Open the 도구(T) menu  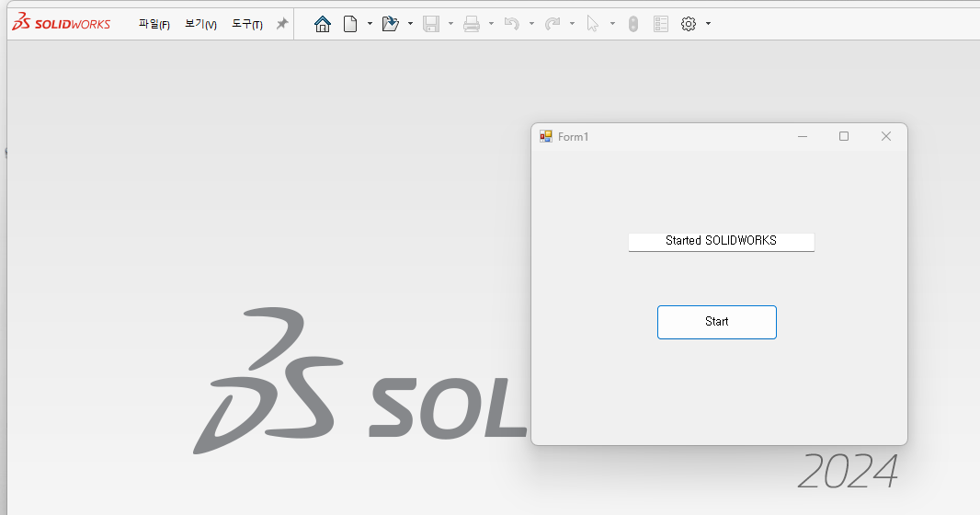247,25
